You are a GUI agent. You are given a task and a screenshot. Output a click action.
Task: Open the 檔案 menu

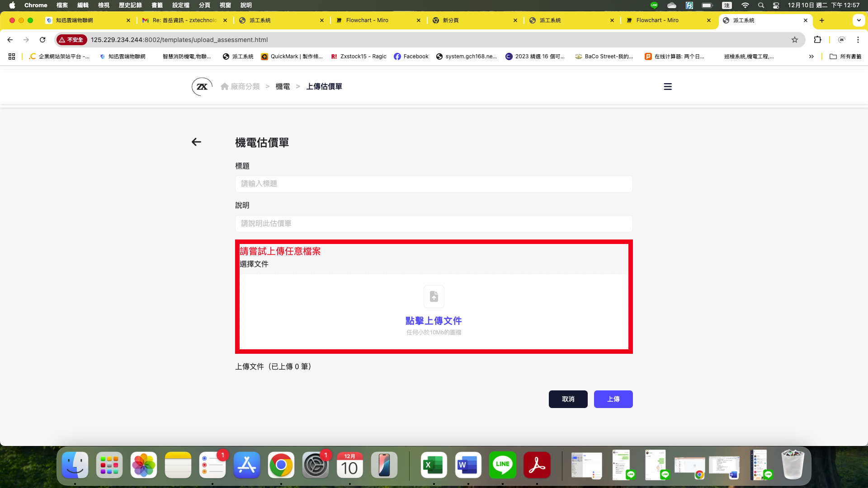coord(62,5)
